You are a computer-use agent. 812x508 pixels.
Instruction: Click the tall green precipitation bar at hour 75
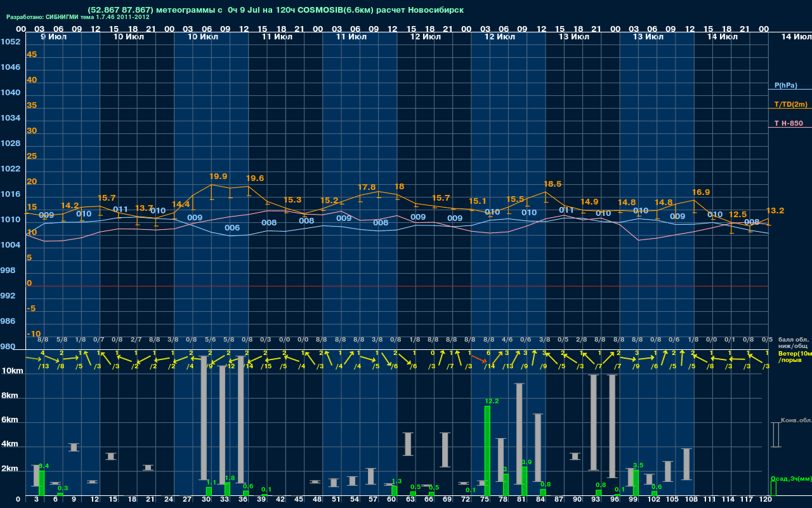(487, 451)
